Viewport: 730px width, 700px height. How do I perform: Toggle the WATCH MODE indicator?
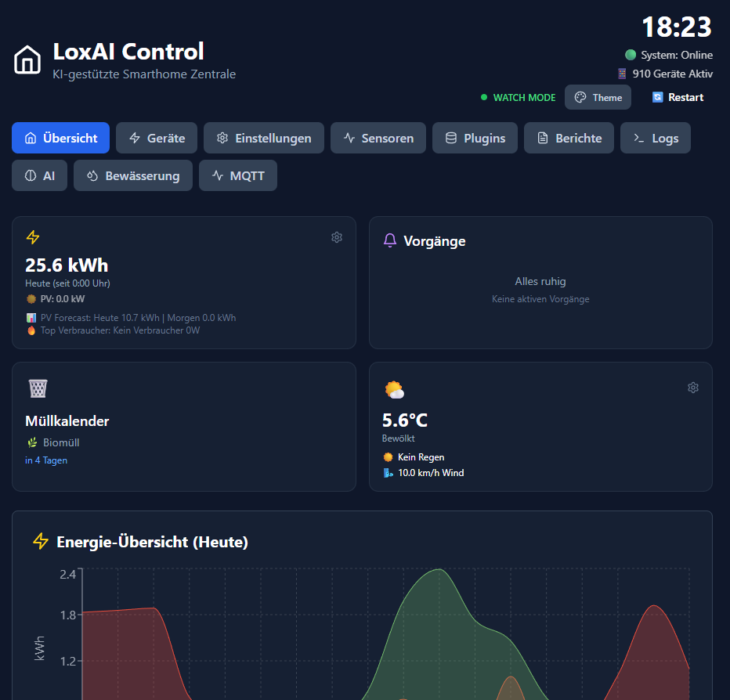(x=518, y=97)
